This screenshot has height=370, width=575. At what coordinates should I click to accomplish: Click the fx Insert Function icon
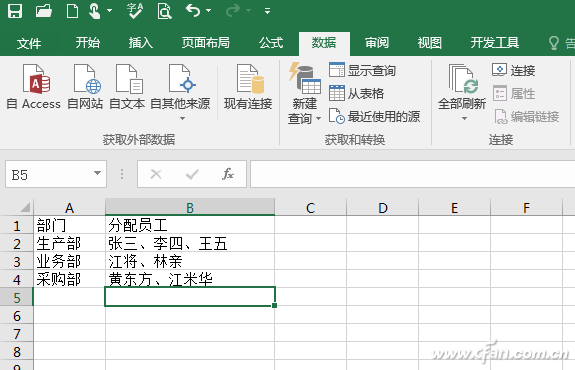228,174
